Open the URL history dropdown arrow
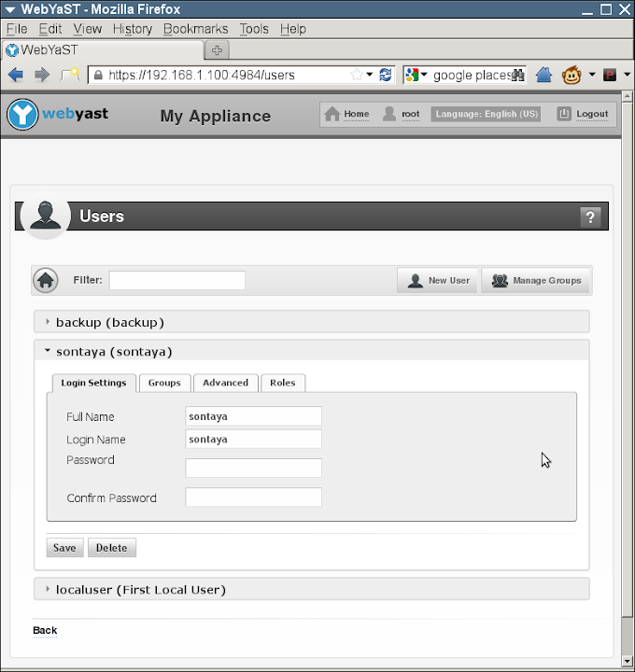The width and height of the screenshot is (635, 672). click(370, 75)
